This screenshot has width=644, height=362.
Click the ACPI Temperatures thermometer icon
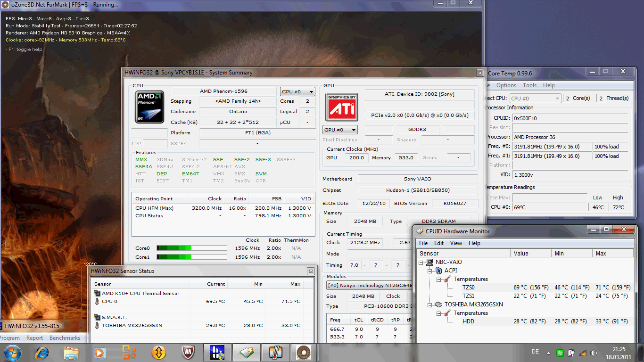447,279
